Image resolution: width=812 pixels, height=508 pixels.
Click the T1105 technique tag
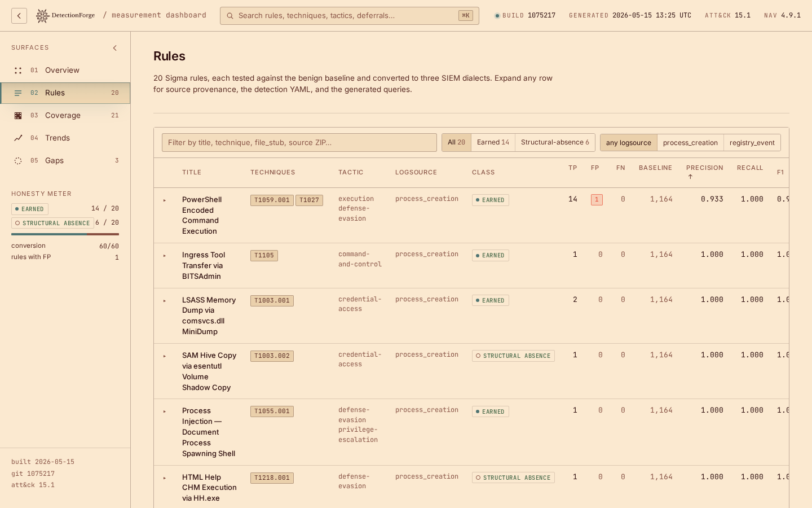tap(264, 256)
